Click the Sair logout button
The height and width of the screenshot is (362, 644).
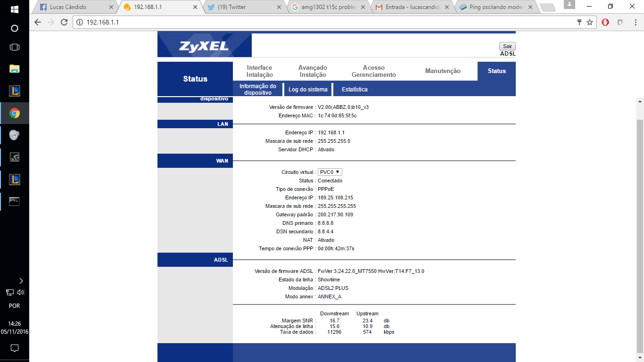click(x=507, y=46)
